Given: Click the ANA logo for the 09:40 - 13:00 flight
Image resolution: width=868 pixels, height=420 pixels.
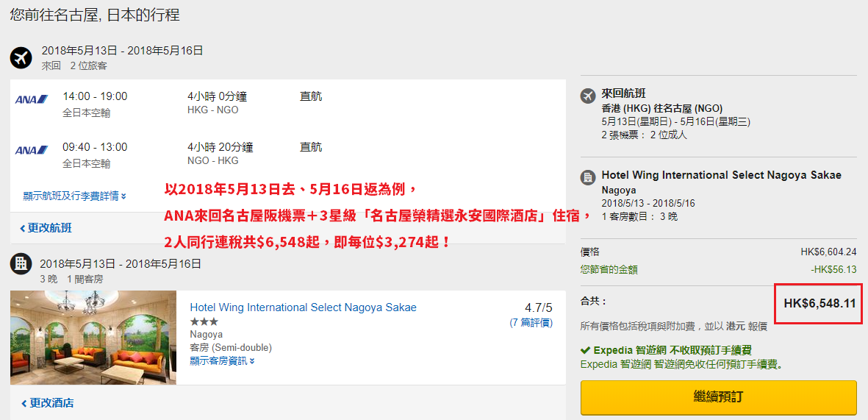Looking at the screenshot, I should pos(32,150).
